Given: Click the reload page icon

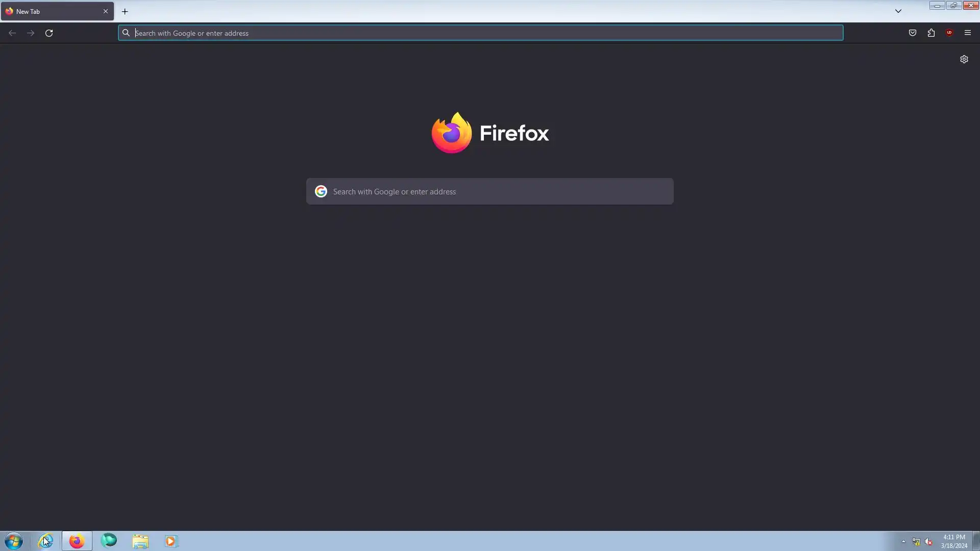Looking at the screenshot, I should pyautogui.click(x=49, y=33).
